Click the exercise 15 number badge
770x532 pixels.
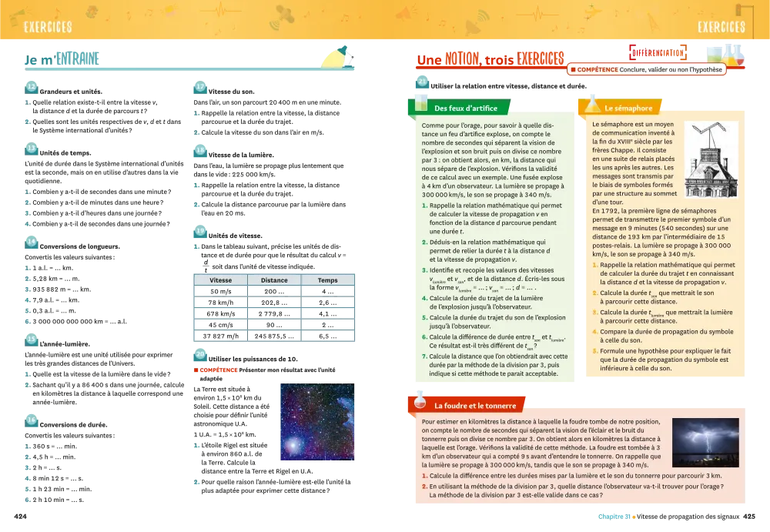(32, 340)
